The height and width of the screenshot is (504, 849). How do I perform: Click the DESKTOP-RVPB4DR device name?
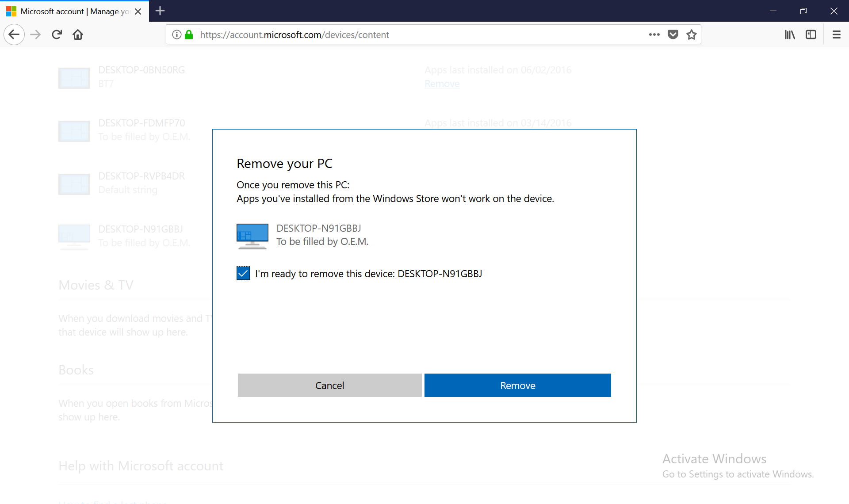(141, 176)
